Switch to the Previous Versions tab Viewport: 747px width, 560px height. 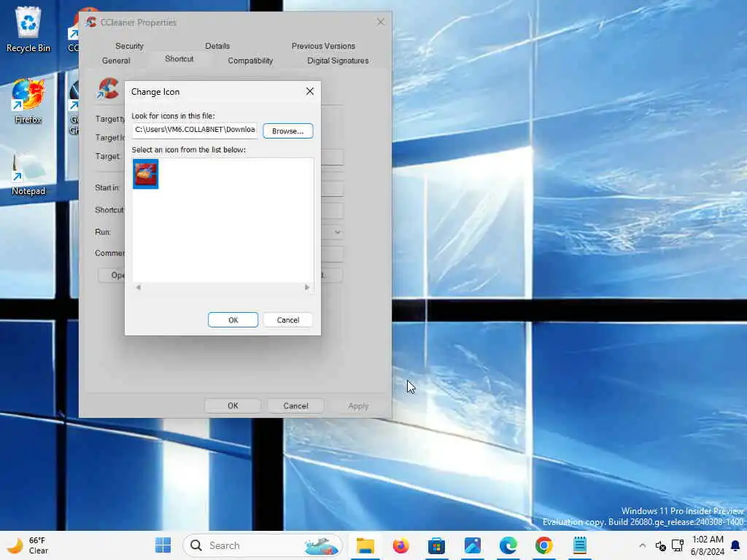(x=323, y=46)
